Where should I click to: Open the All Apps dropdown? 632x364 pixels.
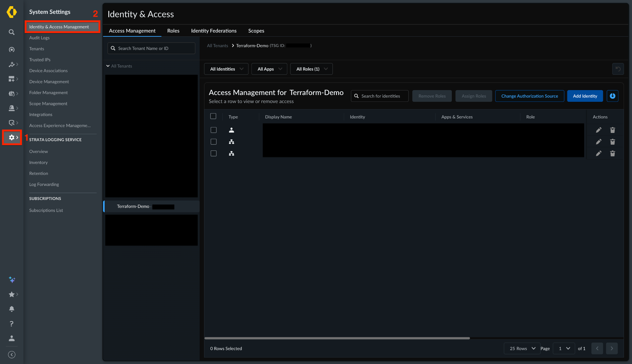click(x=269, y=69)
